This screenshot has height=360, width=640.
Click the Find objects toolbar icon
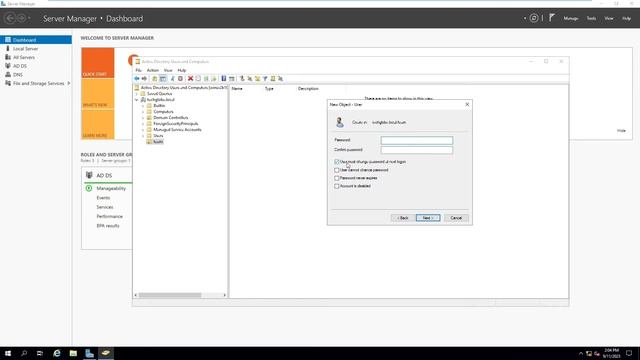[x=273, y=78]
